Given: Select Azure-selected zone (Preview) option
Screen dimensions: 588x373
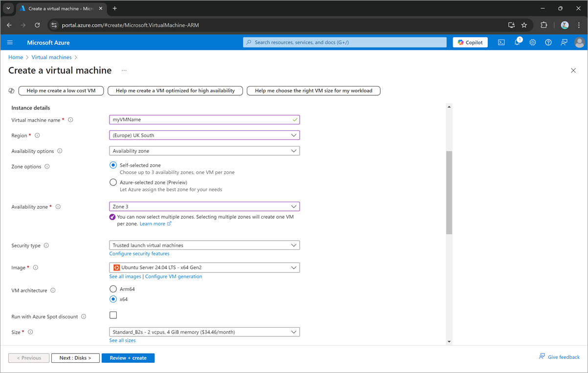Looking at the screenshot, I should point(113,183).
